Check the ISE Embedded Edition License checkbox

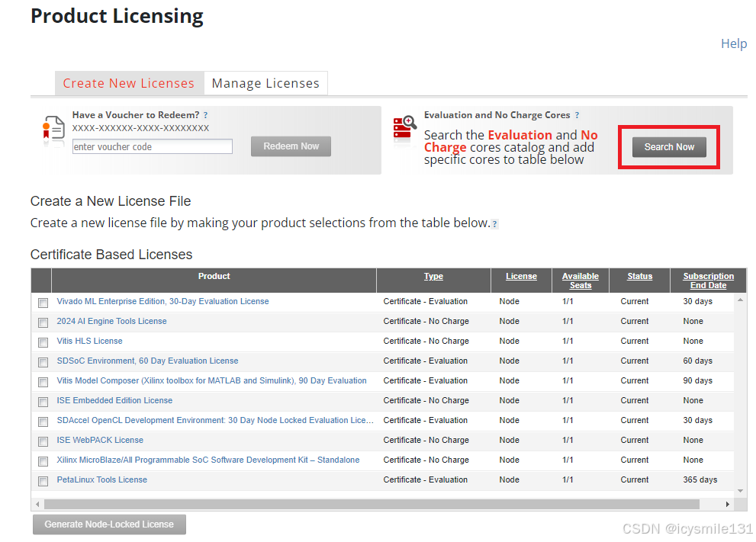point(43,402)
